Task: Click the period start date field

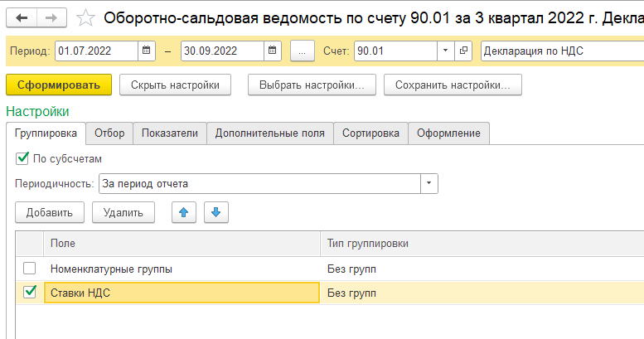Action: click(97, 51)
